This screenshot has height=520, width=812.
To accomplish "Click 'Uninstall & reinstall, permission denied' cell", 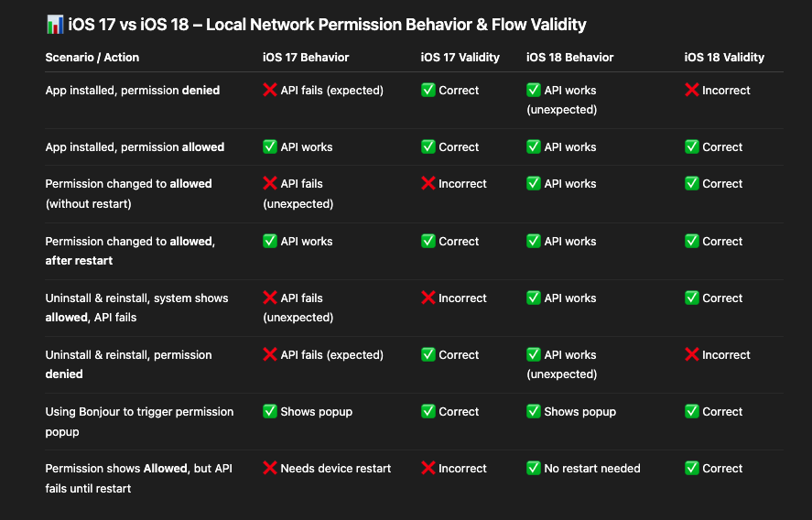I will click(x=128, y=364).
